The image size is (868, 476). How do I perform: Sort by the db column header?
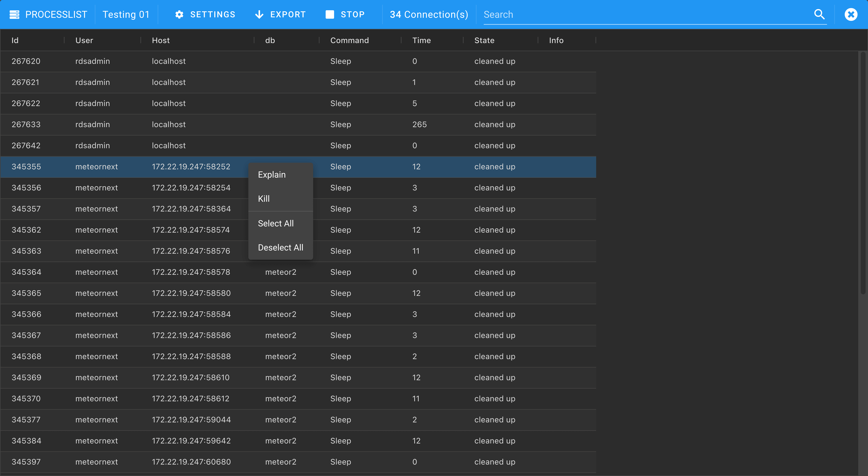pos(270,40)
